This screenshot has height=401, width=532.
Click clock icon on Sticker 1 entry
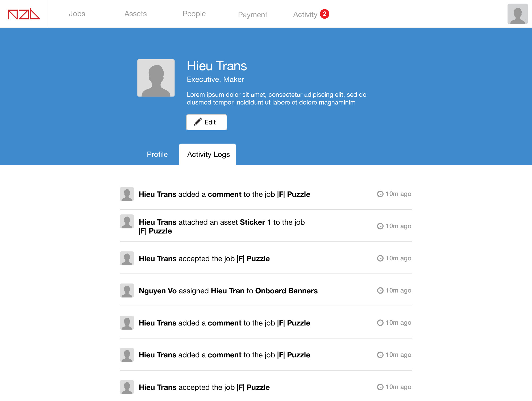click(x=380, y=226)
